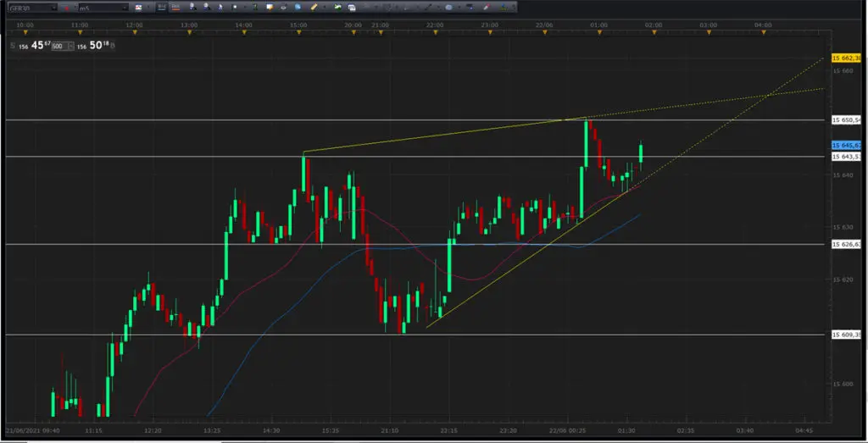Toggle the Bid price line button
Viewport: 868px width, 443px height.
click(x=162, y=7)
